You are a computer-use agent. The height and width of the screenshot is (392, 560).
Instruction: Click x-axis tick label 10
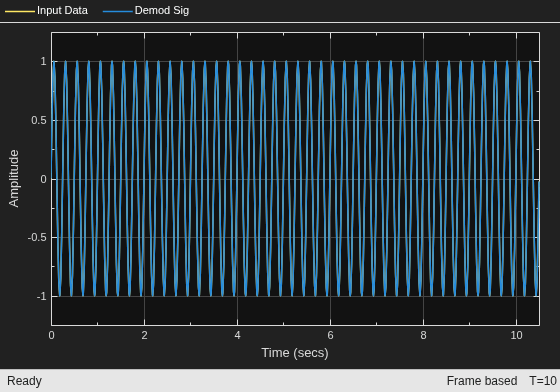pyautogui.click(x=516, y=335)
